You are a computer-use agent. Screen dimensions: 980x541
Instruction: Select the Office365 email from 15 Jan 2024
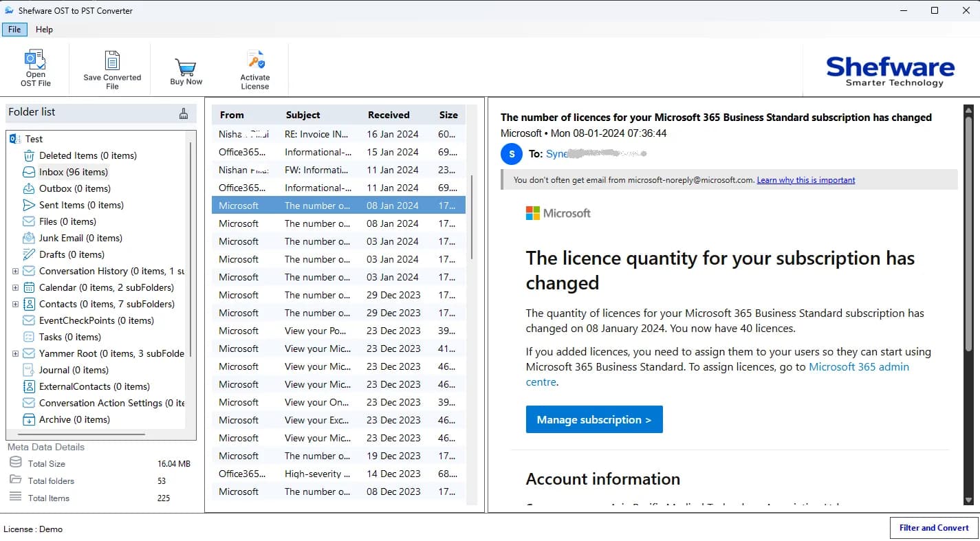338,152
